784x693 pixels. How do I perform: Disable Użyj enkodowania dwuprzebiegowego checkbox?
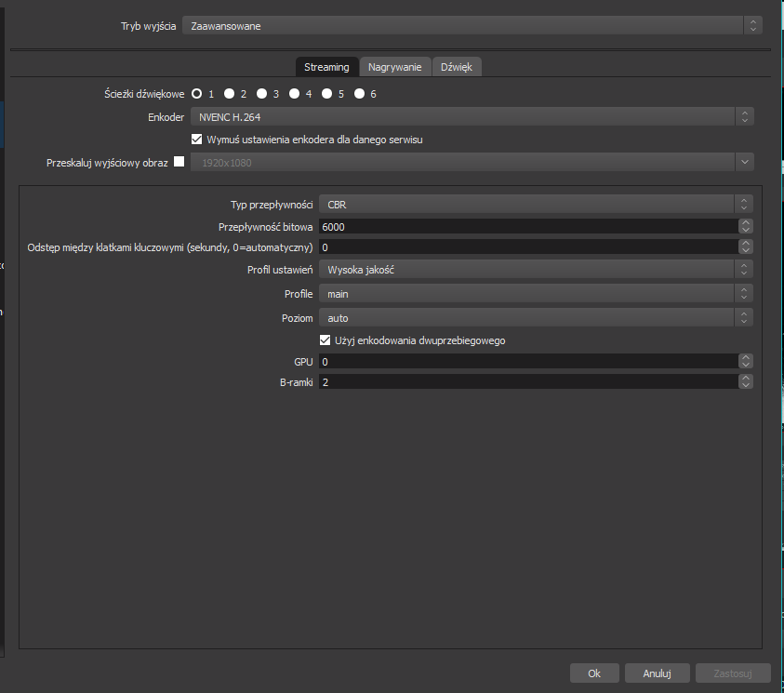326,340
